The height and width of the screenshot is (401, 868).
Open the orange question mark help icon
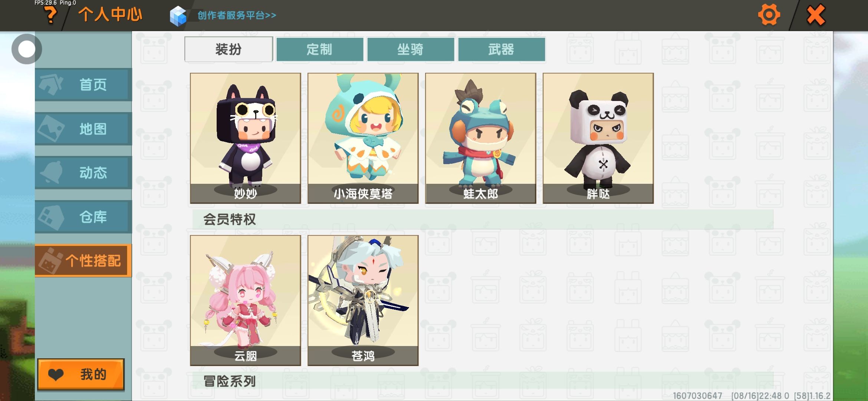pos(50,16)
